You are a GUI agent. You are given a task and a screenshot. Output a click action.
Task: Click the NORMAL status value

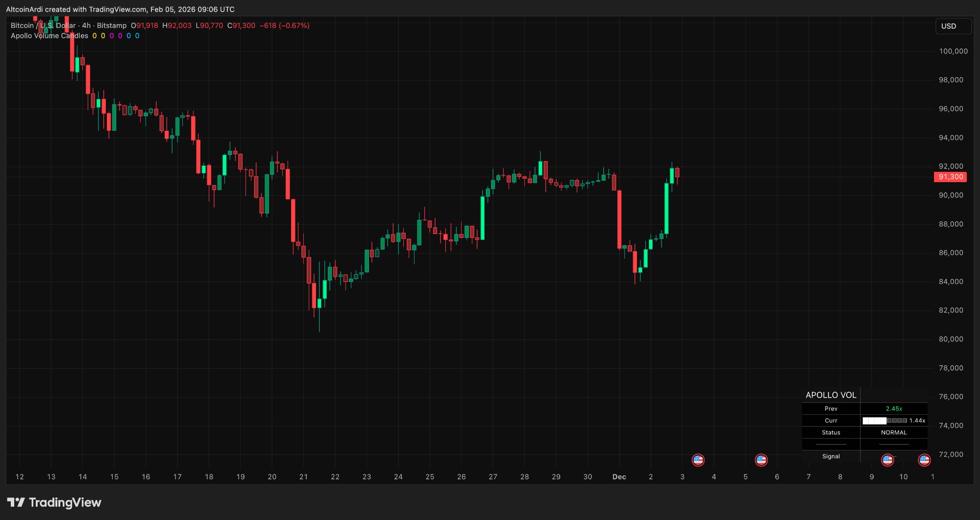coord(894,432)
